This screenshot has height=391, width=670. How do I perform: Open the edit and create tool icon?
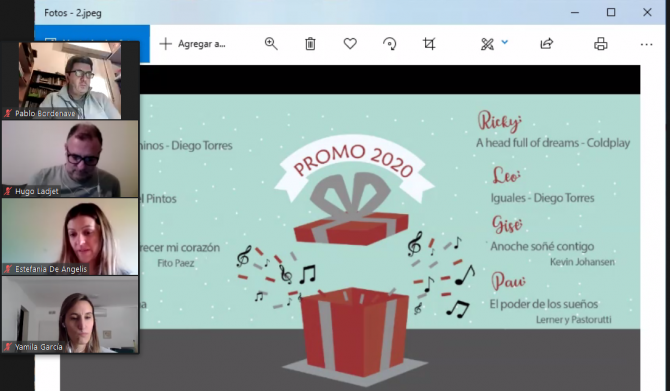[x=487, y=44]
